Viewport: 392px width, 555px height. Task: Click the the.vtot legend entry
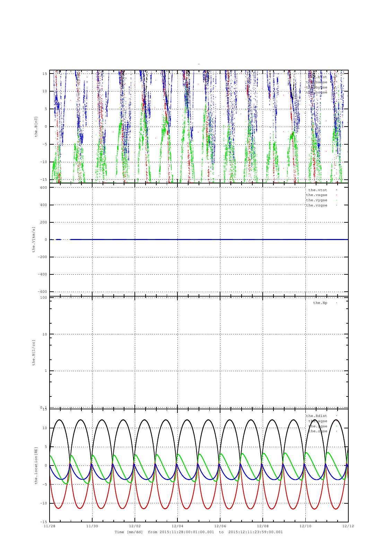pyautogui.click(x=318, y=190)
